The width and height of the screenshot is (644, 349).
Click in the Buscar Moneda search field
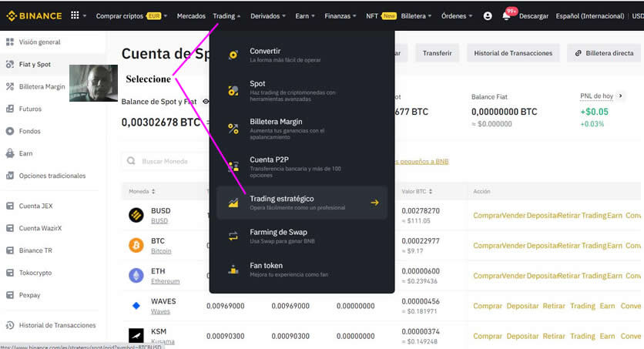(x=166, y=161)
